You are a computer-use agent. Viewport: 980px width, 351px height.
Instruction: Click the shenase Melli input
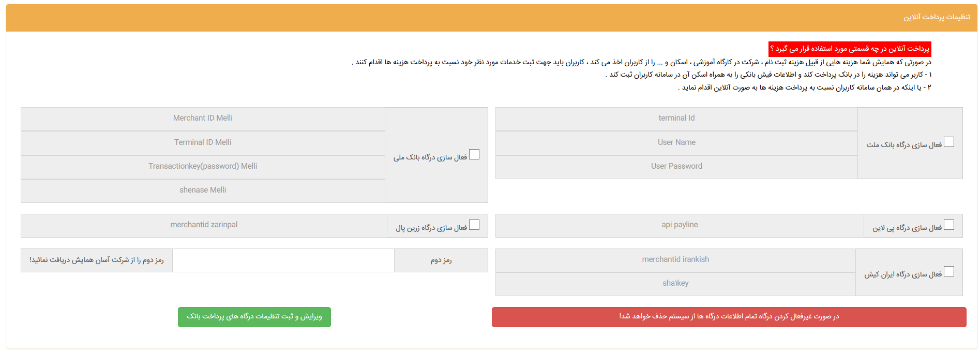[x=203, y=190]
